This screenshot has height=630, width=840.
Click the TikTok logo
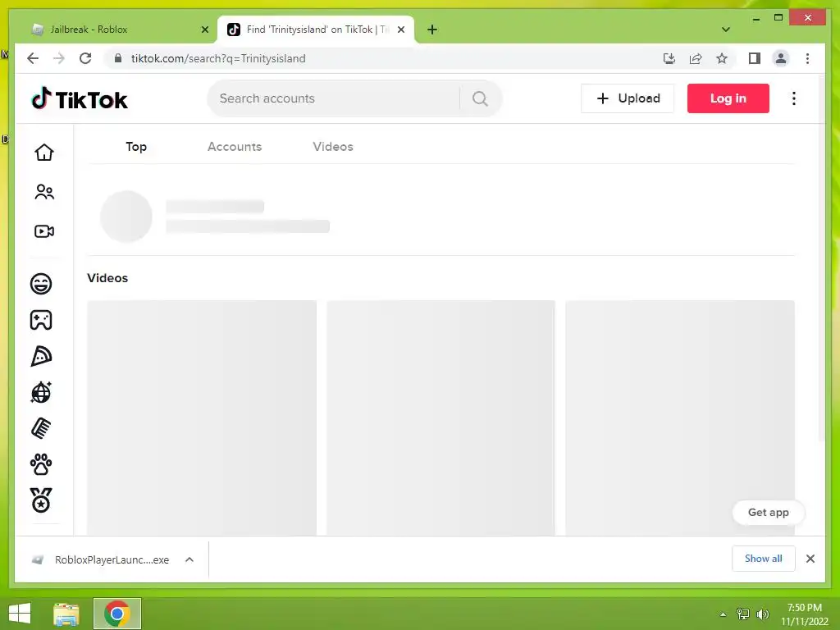[x=80, y=99]
